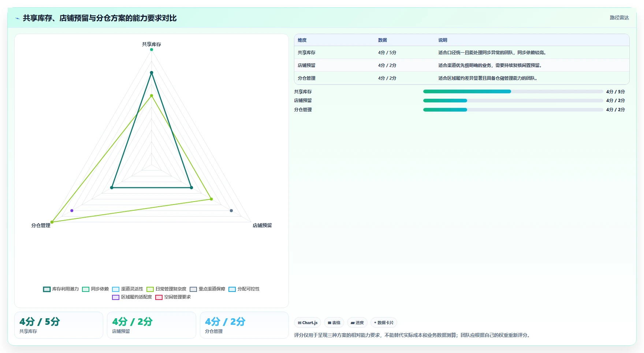Image resolution: width=644 pixels, height=353 pixels.
Task: Click the 分仓管理 radar axis label
Action: coord(41,225)
